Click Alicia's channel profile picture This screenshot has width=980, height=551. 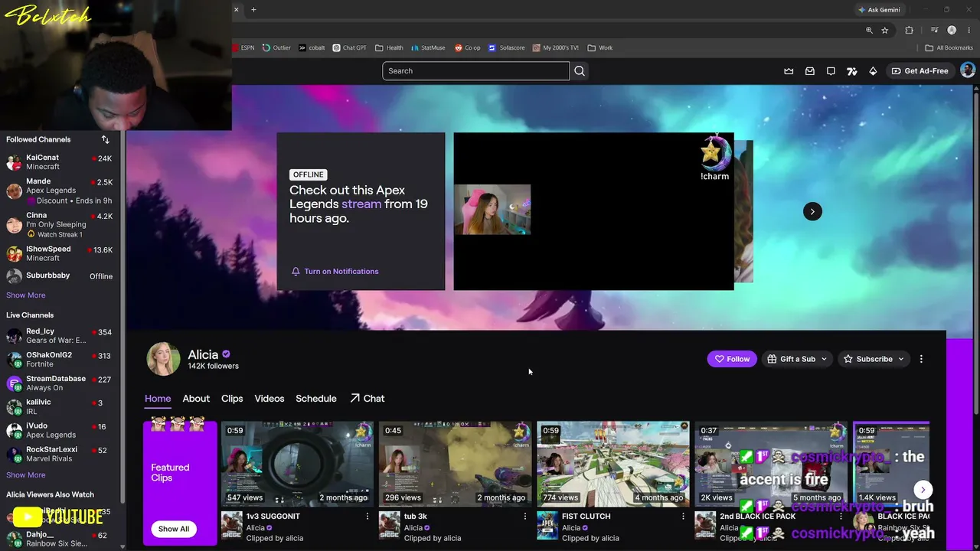[163, 359]
